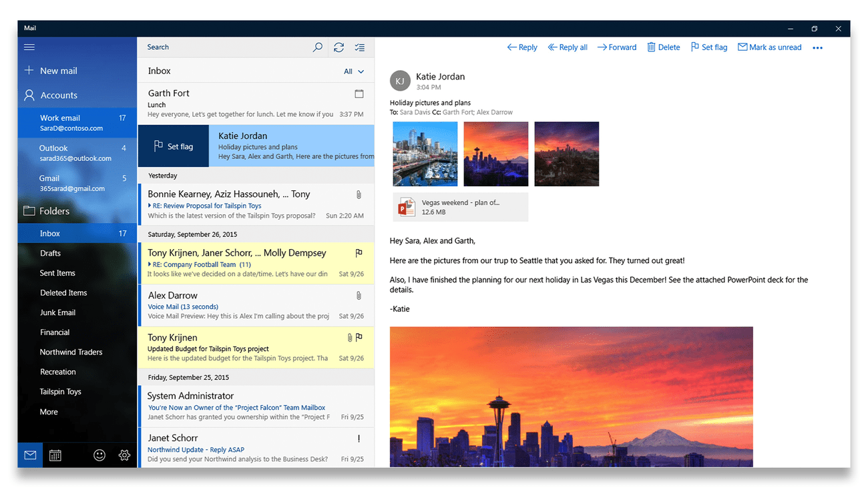Viewport: 868px width, 488px height.
Task: Toggle flag on Tony Krijnen budget email
Action: pyautogui.click(x=359, y=338)
